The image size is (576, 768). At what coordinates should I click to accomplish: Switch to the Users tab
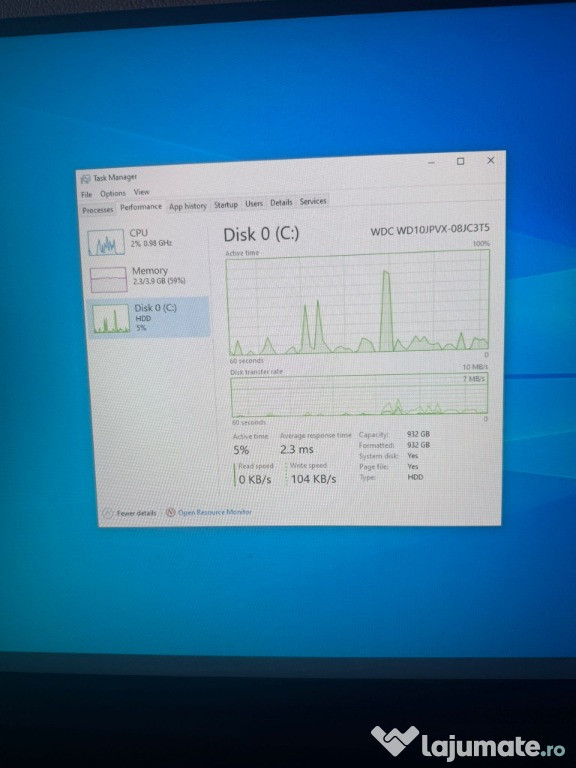click(x=254, y=203)
